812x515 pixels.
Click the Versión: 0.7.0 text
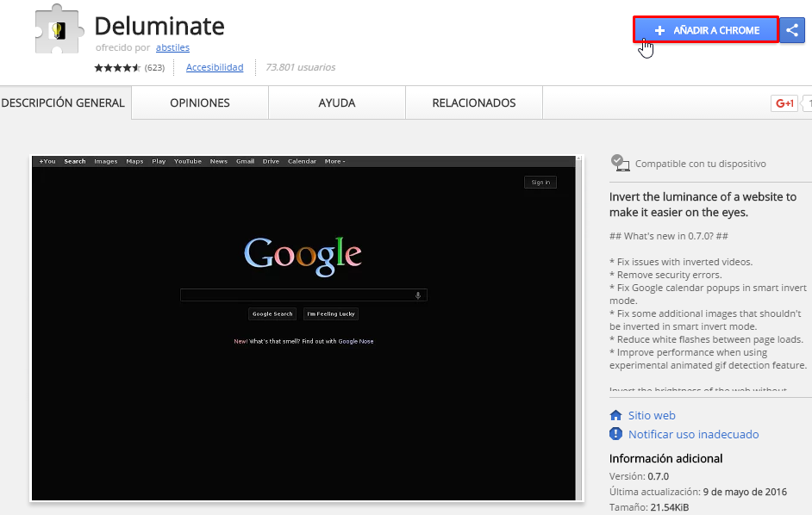tap(639, 476)
